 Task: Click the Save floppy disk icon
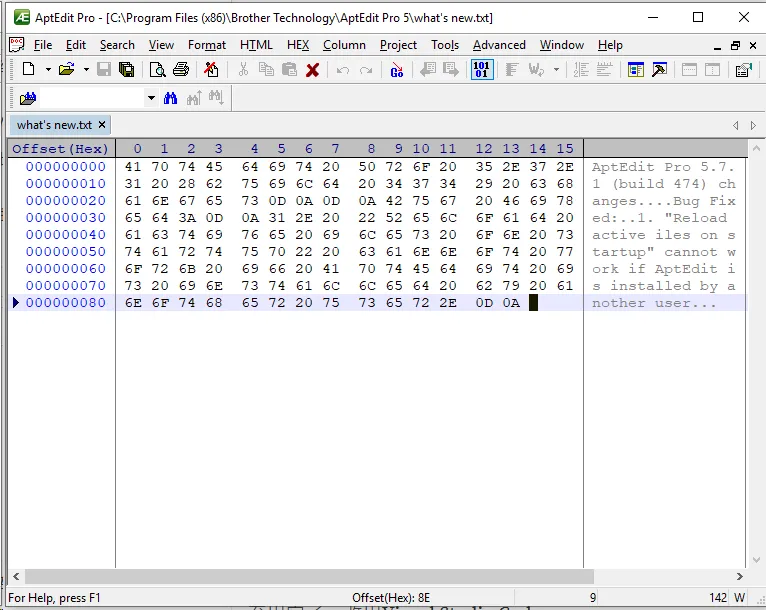tap(104, 69)
